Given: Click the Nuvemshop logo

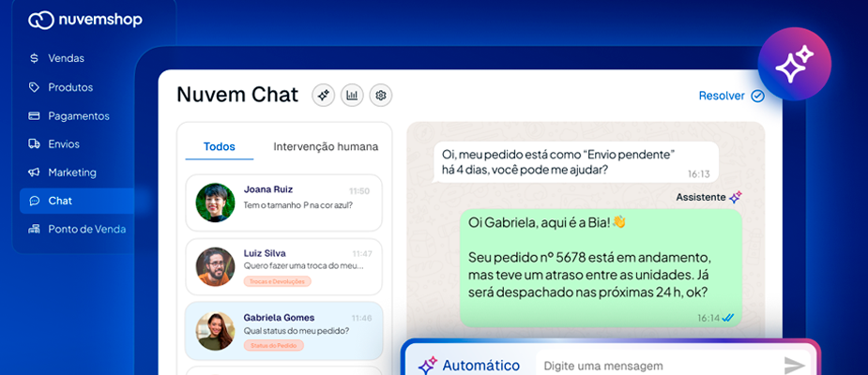Looking at the screenshot, I should pos(85,20).
